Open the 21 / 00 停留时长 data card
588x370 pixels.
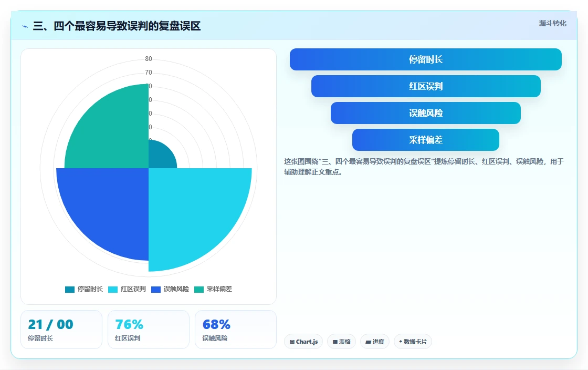tap(61, 330)
